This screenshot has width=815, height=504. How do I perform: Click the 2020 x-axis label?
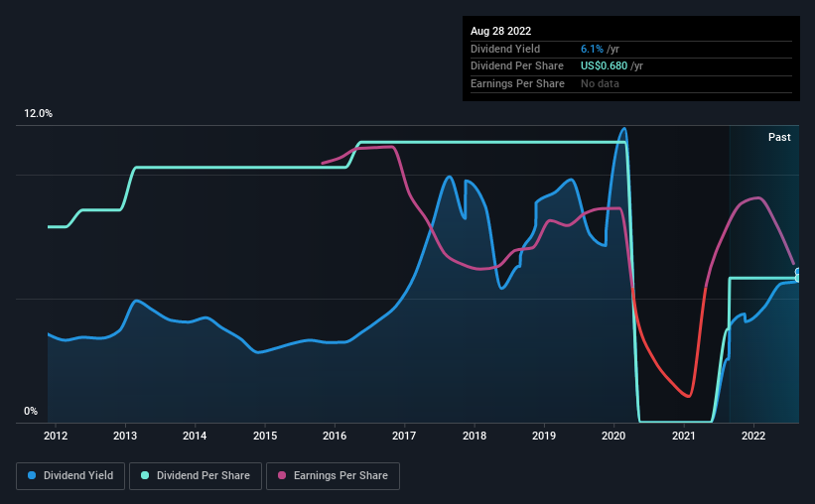pyautogui.click(x=613, y=436)
